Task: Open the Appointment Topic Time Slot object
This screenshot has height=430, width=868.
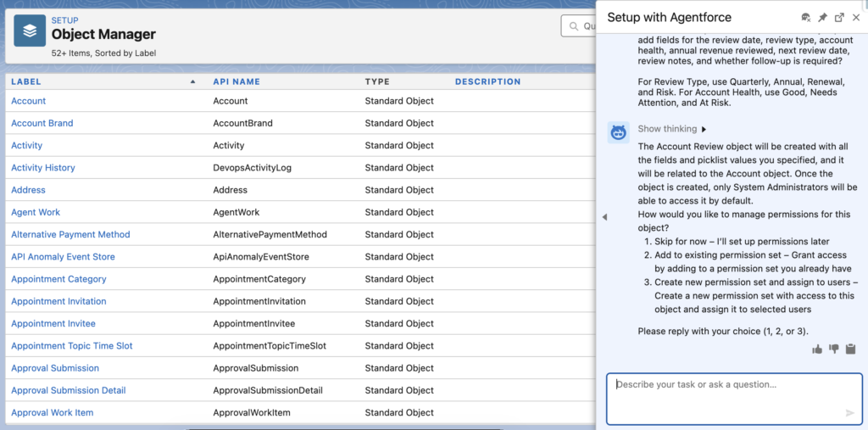Action: coord(72,346)
